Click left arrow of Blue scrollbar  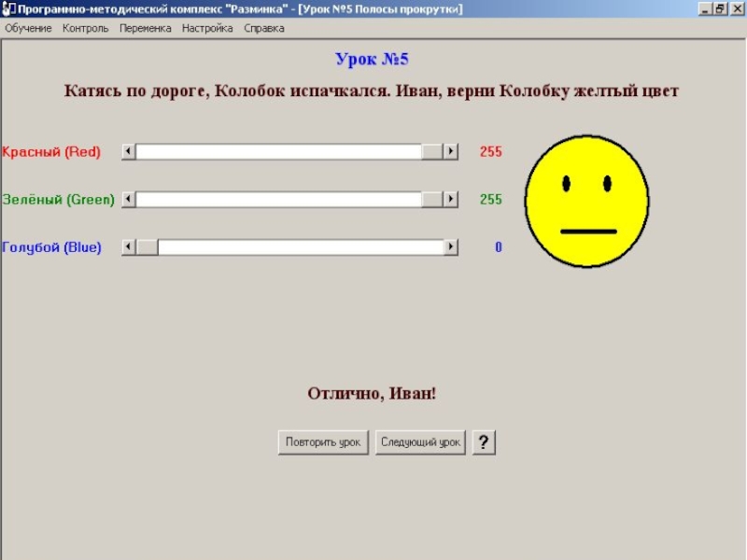pyautogui.click(x=129, y=246)
